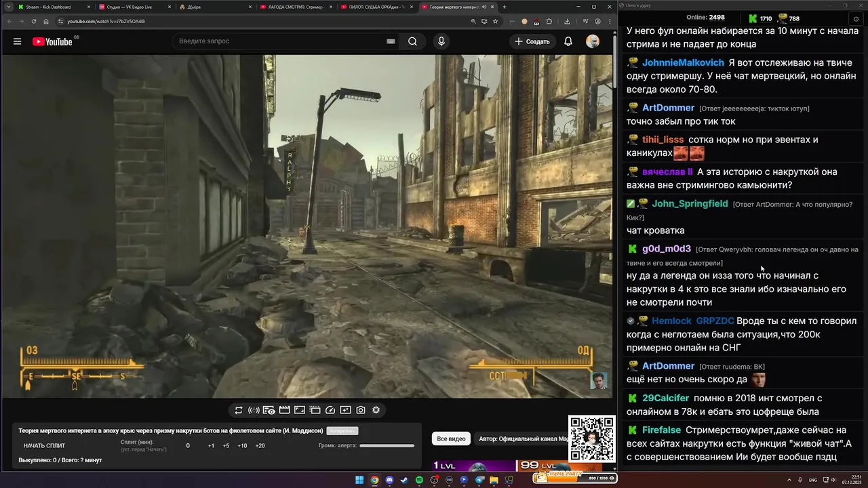This screenshot has width=868, height=488.
Task: Open chat window settings gear icon
Action: click(856, 18)
